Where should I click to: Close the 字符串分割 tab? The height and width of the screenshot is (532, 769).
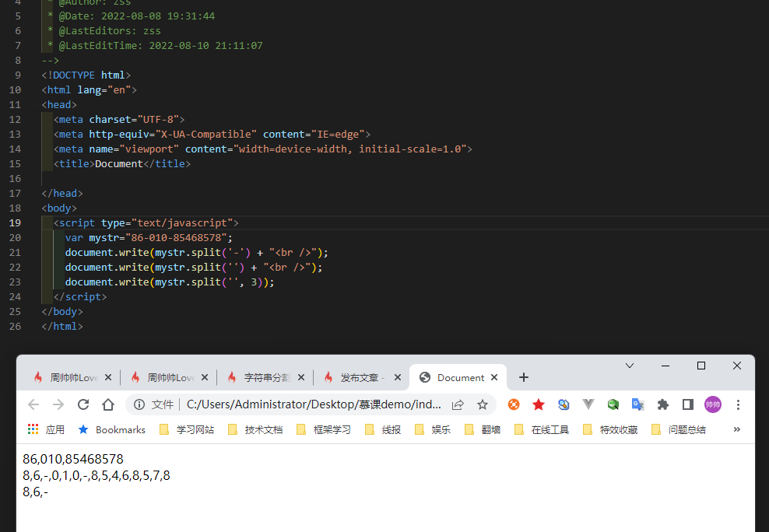[x=301, y=377]
